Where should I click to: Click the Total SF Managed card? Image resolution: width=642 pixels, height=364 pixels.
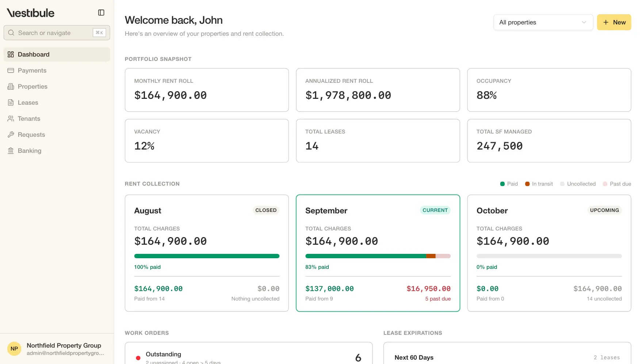549,141
